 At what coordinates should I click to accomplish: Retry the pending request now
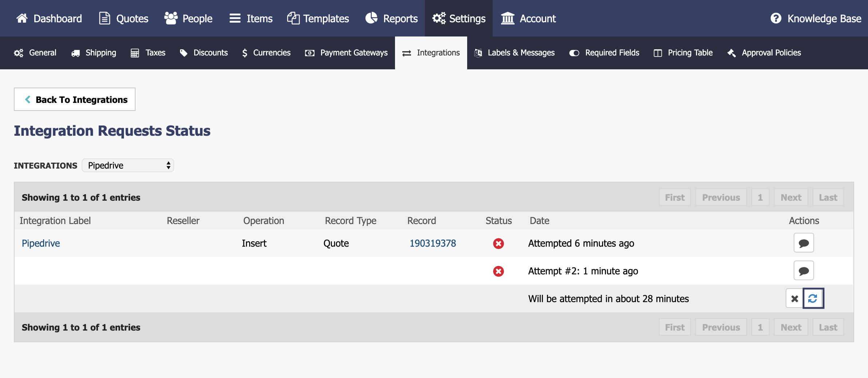813,298
